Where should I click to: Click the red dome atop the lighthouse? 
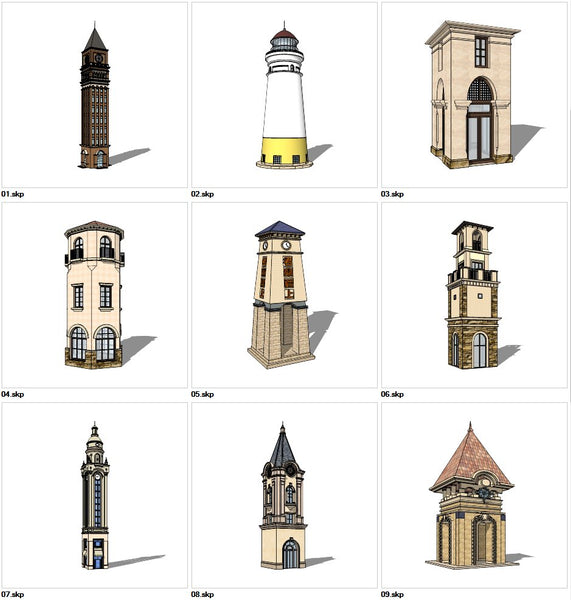click(x=284, y=34)
